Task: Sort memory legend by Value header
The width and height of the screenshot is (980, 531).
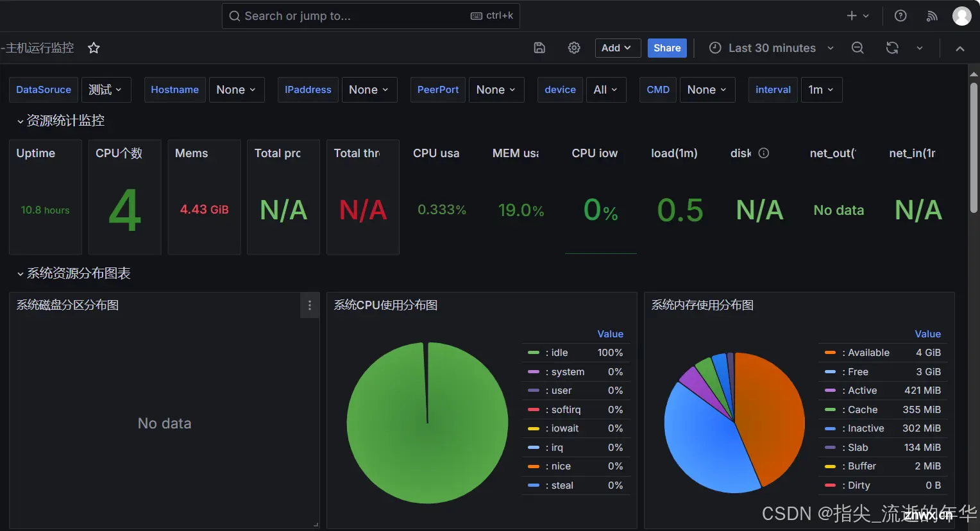Action: point(927,334)
